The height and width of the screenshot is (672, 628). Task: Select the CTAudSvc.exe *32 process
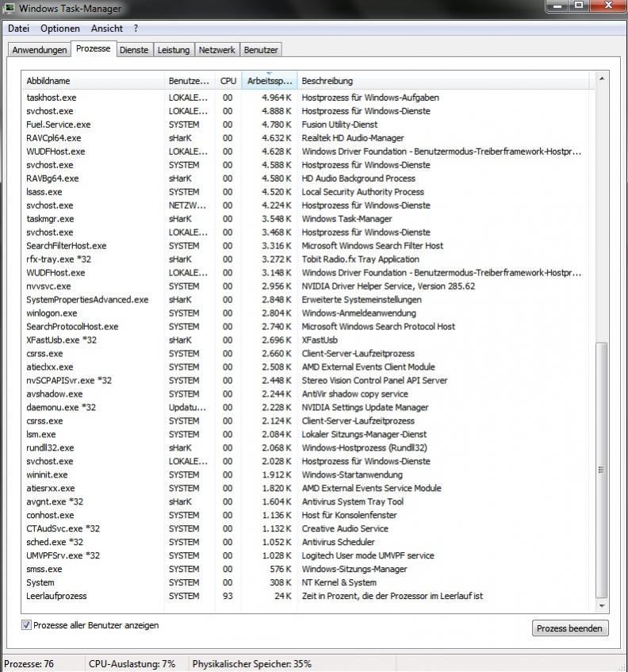coord(307,528)
